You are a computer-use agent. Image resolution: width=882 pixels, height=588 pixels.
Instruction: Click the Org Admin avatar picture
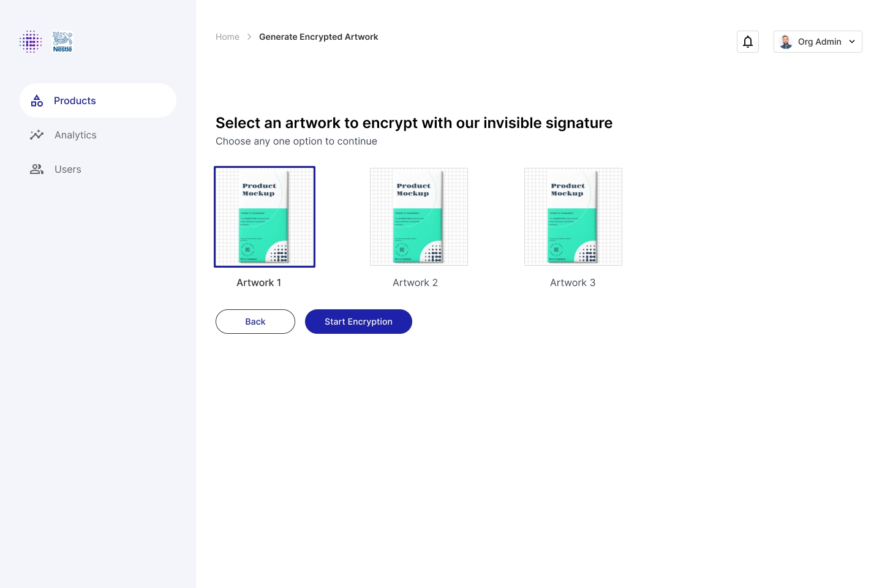click(x=786, y=42)
